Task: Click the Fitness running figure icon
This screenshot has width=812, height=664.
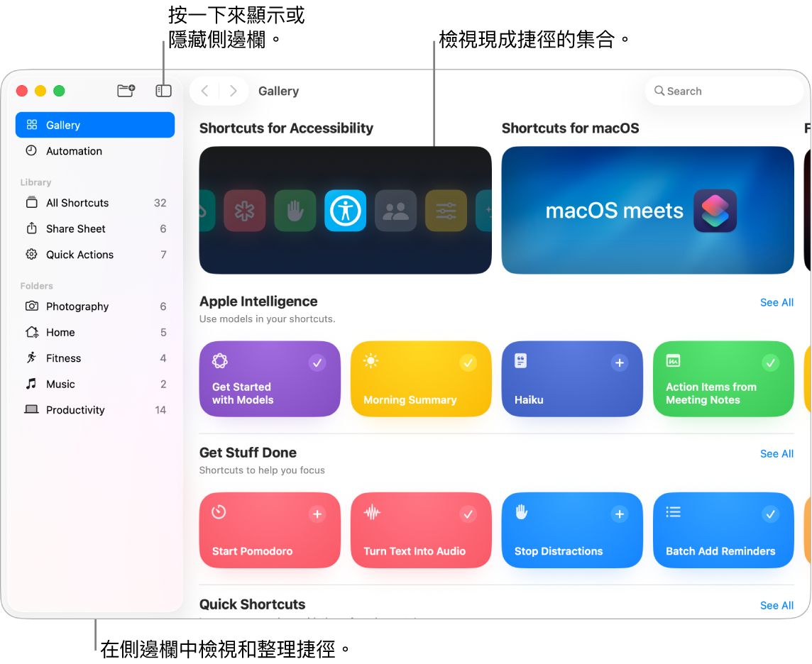Action: (32, 357)
